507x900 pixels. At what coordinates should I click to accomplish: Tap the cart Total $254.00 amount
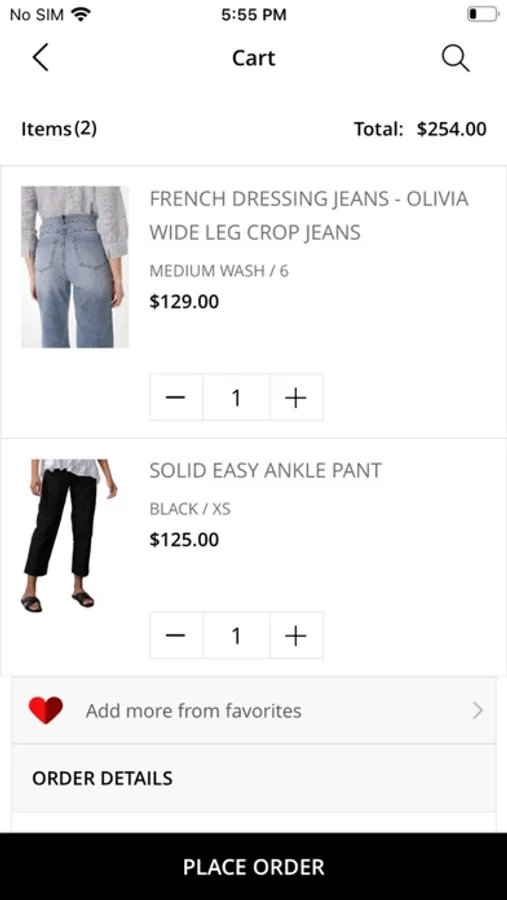coord(452,129)
